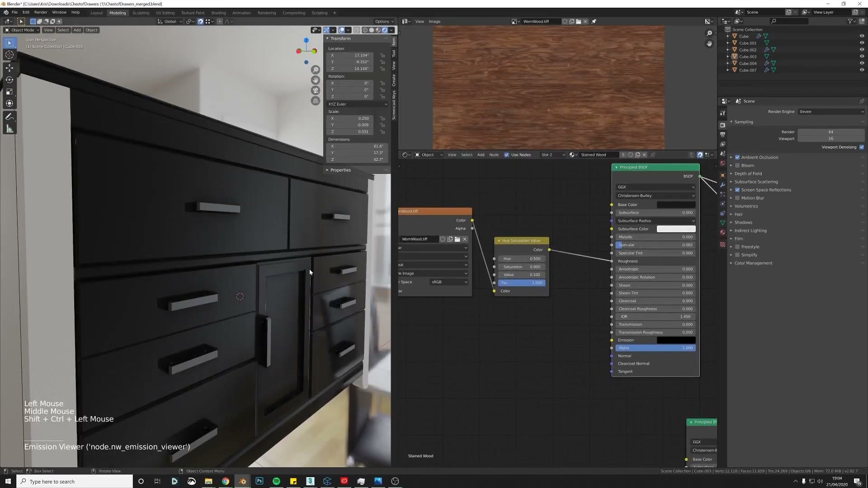Open image file browser for WornWood.tiff node
Viewport: 868px width, 488px height.
tap(457, 239)
